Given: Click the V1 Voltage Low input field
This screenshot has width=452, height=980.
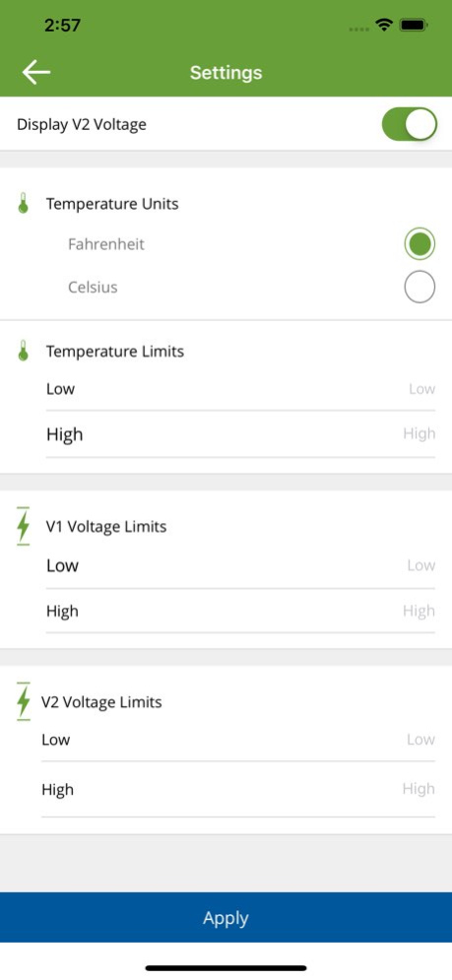Looking at the screenshot, I should (240, 565).
